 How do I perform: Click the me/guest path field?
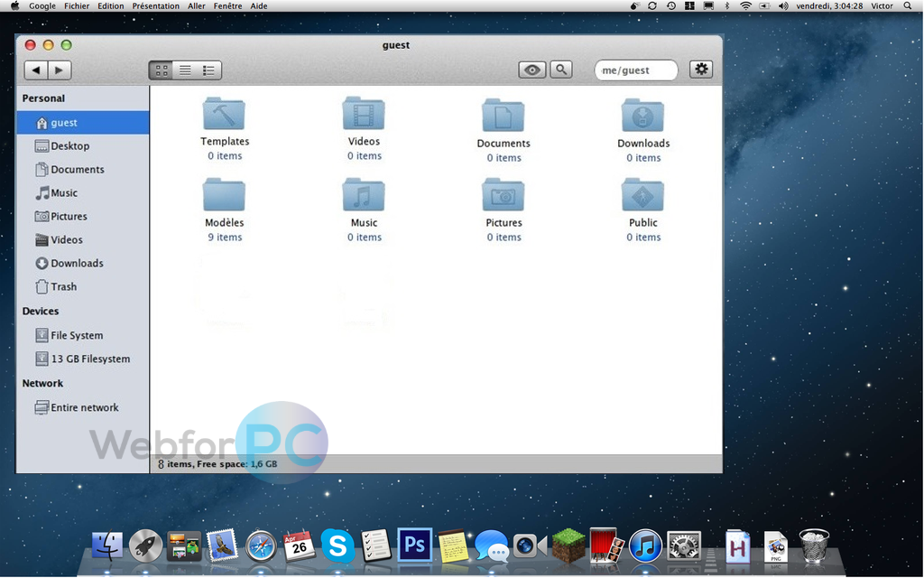[x=635, y=69]
